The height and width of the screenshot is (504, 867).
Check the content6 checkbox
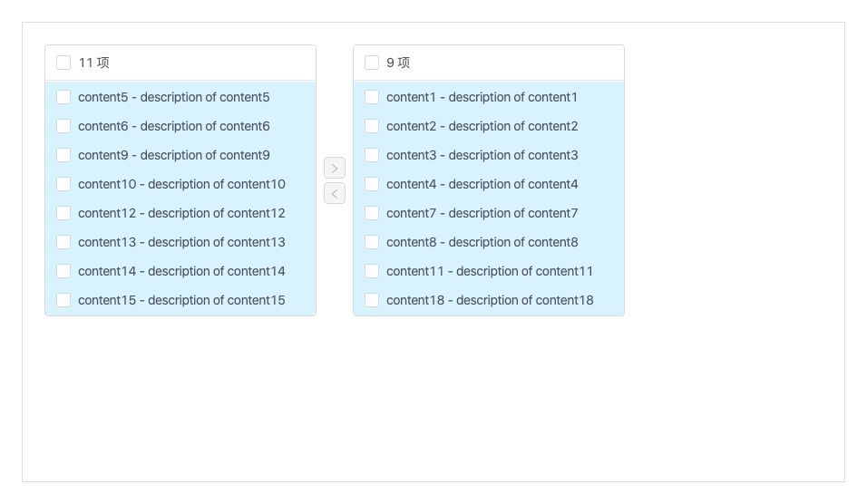63,126
